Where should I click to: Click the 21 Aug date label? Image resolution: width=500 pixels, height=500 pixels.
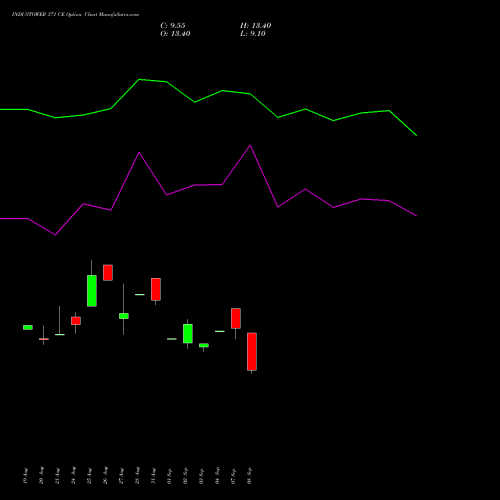click(58, 476)
